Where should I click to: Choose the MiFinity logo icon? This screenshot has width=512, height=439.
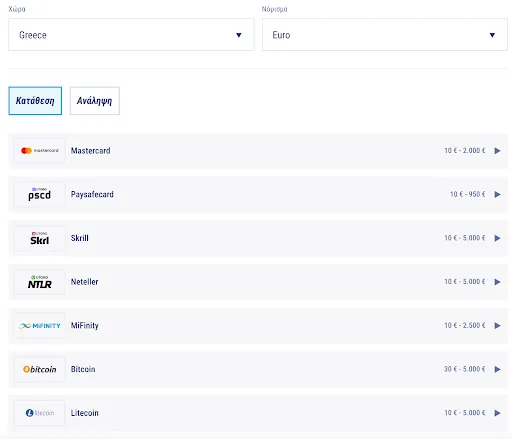[40, 326]
